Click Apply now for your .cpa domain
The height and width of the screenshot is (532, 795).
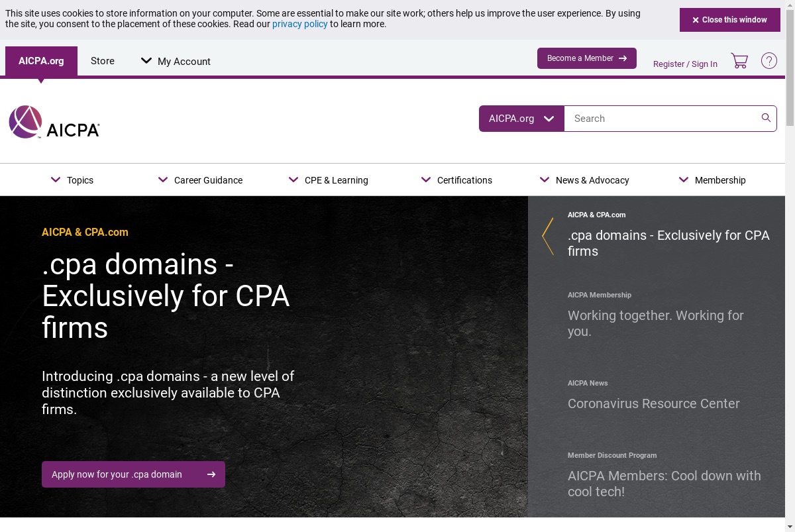[133, 474]
